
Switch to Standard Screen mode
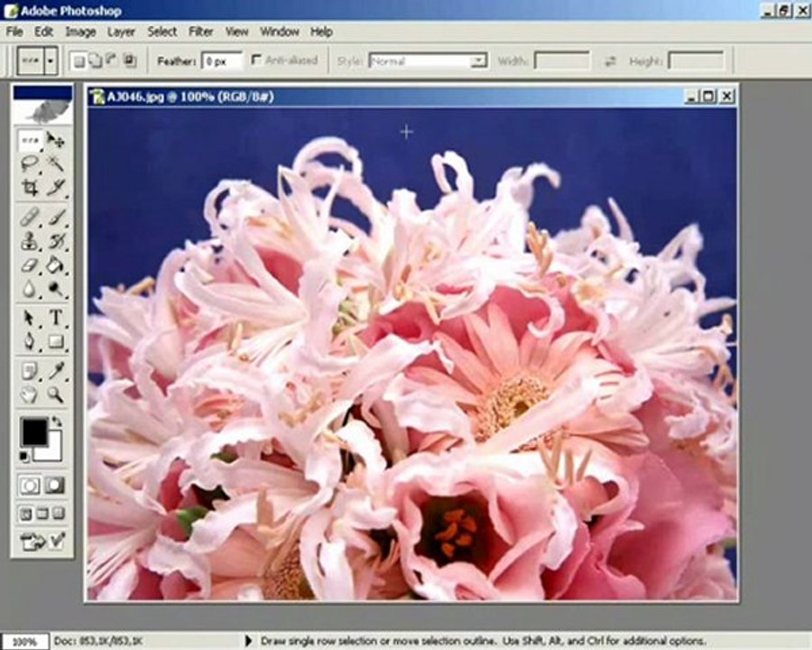pos(25,514)
